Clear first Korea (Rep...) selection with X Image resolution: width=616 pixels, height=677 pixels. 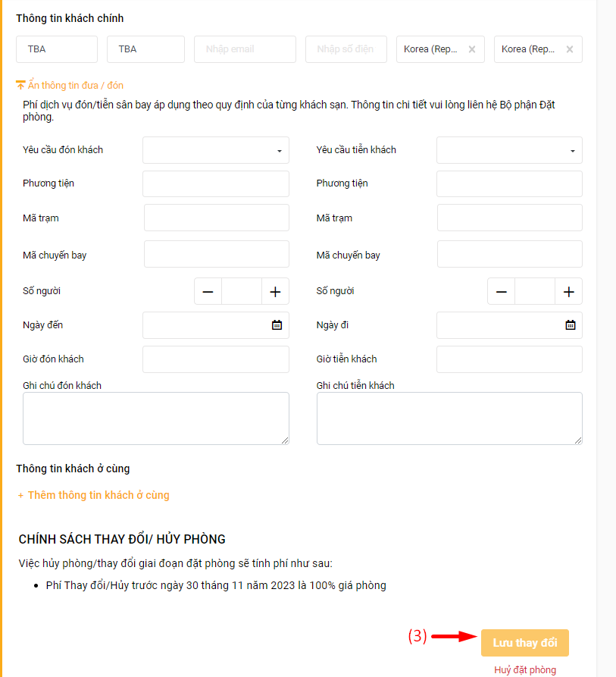pyautogui.click(x=472, y=49)
